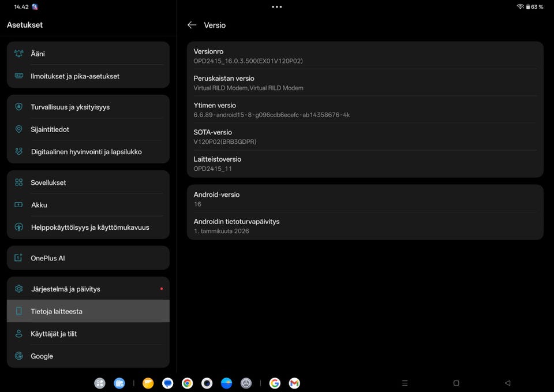Go back using the Versio arrow
The image size is (554, 392).
(x=192, y=25)
